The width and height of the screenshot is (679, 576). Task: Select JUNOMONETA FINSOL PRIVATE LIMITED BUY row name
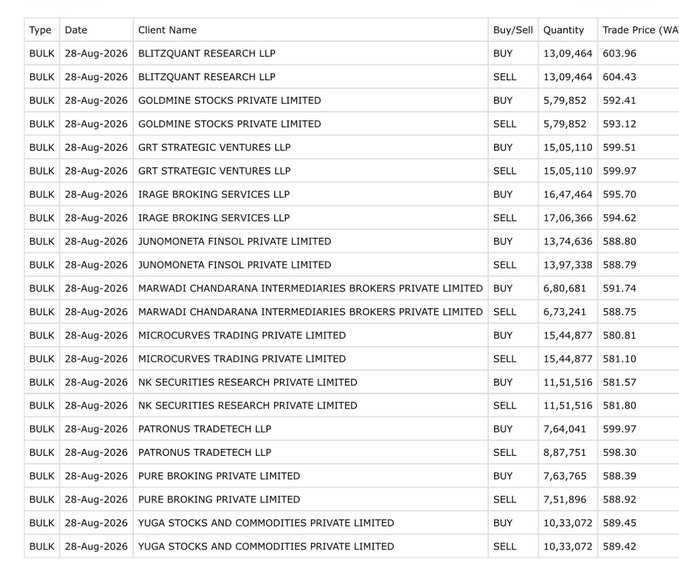tap(235, 241)
